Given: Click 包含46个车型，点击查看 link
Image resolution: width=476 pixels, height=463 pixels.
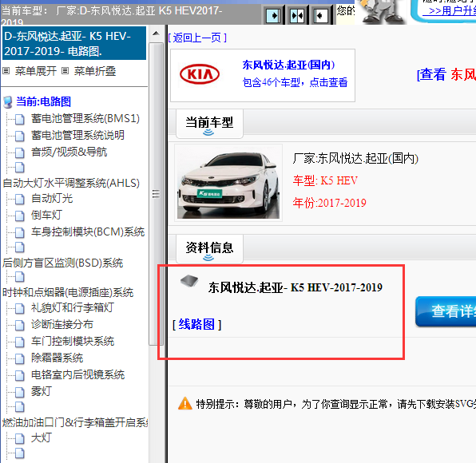Looking at the screenshot, I should [295, 82].
